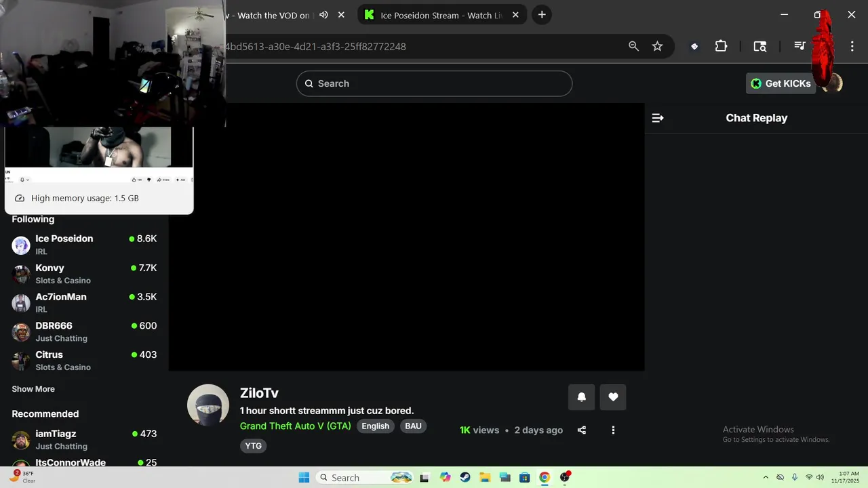The width and height of the screenshot is (868, 488).
Task: Open Citrus's Slots & Casino channel
Action: tap(84, 361)
